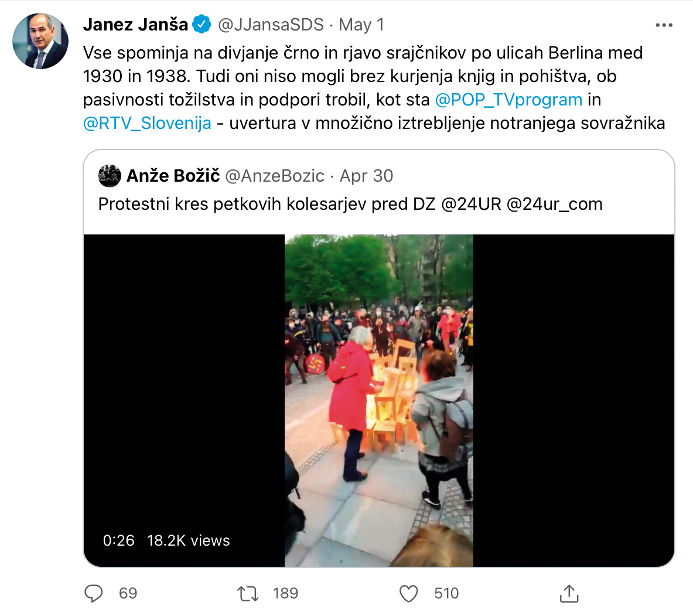Open the share upload icon

click(x=569, y=594)
